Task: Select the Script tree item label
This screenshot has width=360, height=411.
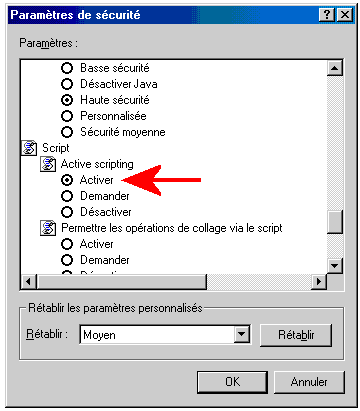Action: (x=56, y=148)
